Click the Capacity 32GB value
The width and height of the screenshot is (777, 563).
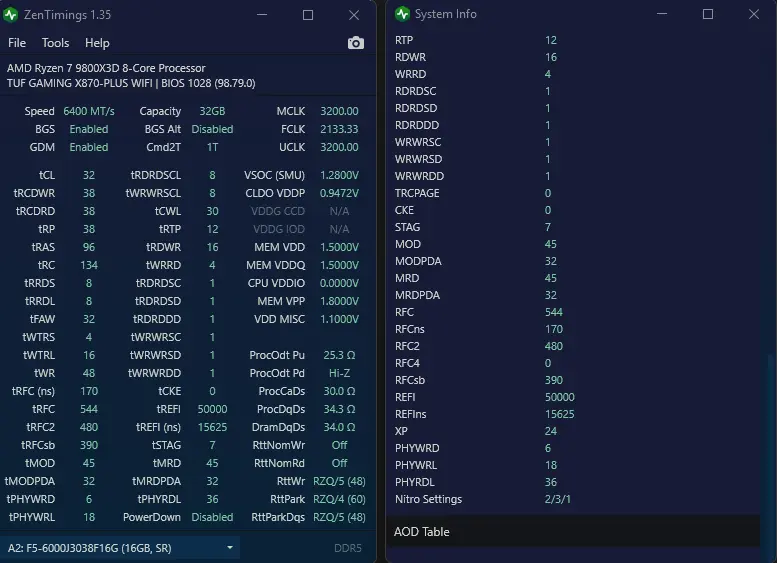coord(212,111)
